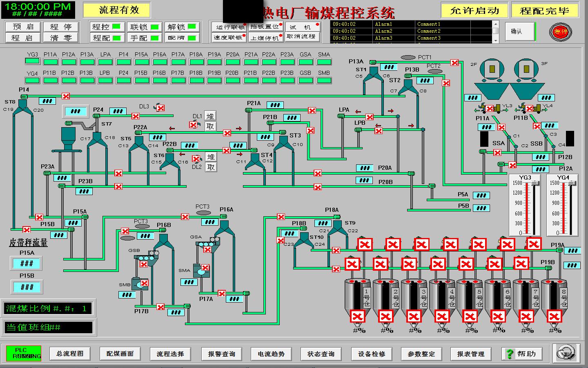The height and width of the screenshot is (368, 588).
Task: Toggle the 联锁 interlock switch
Action: [x=145, y=27]
